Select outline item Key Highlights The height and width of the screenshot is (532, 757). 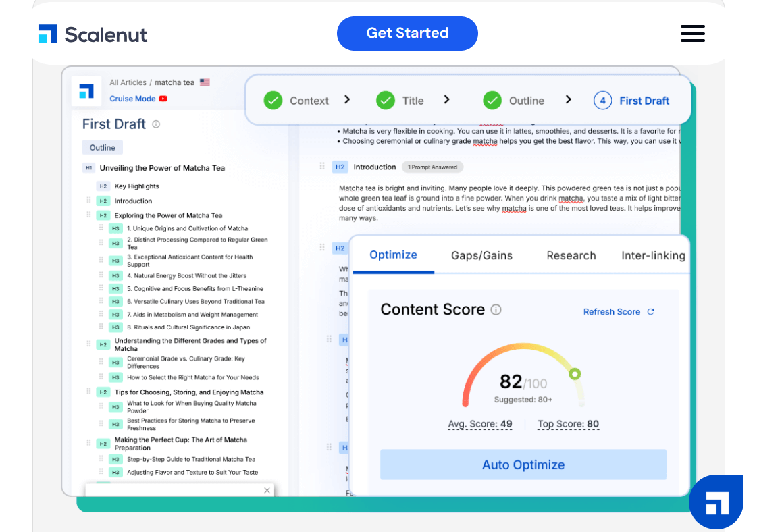136,186
